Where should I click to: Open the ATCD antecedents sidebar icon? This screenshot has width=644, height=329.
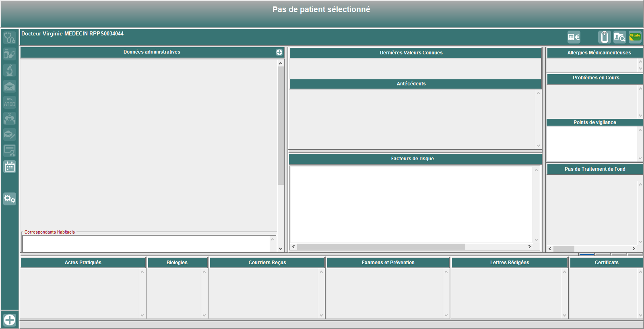pos(10,102)
